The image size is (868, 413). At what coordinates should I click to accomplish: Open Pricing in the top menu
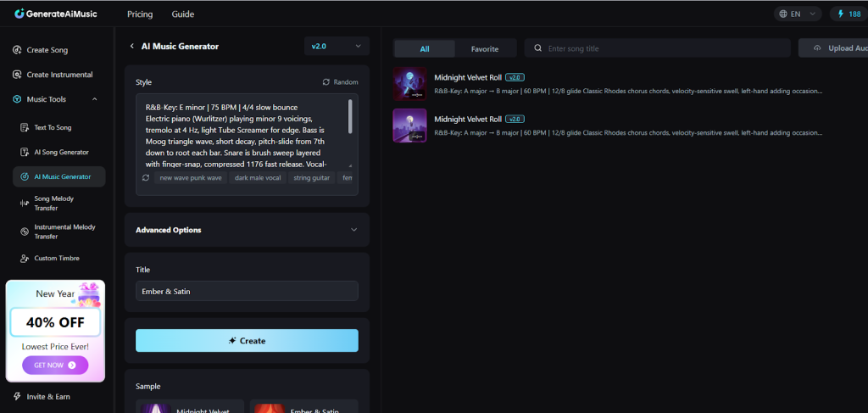(140, 14)
